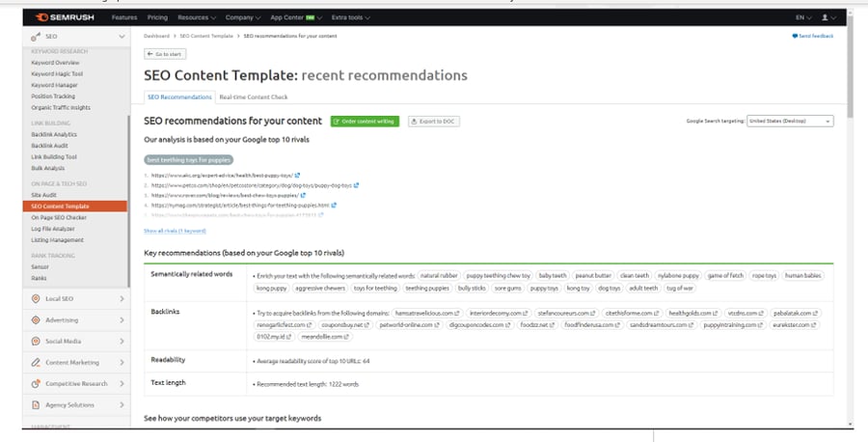868x442 pixels.
Task: Click the hamsatravelicious.com backlink domain
Action: 427,313
